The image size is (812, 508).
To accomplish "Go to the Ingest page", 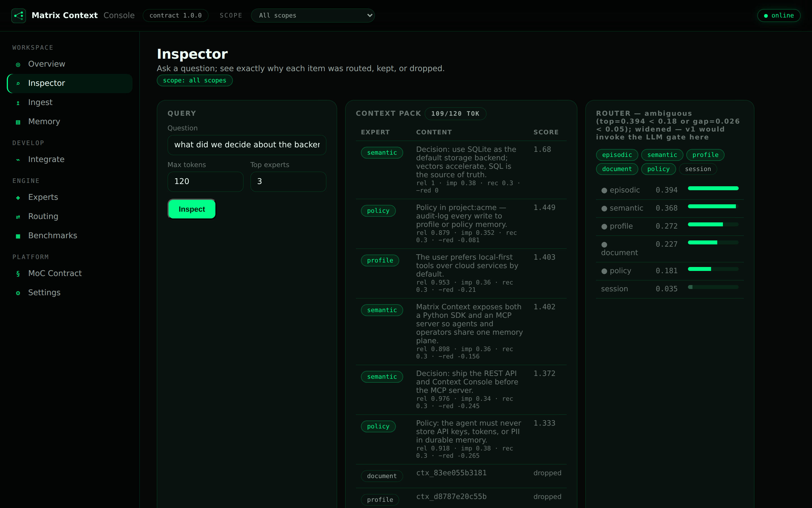I will coord(69,102).
